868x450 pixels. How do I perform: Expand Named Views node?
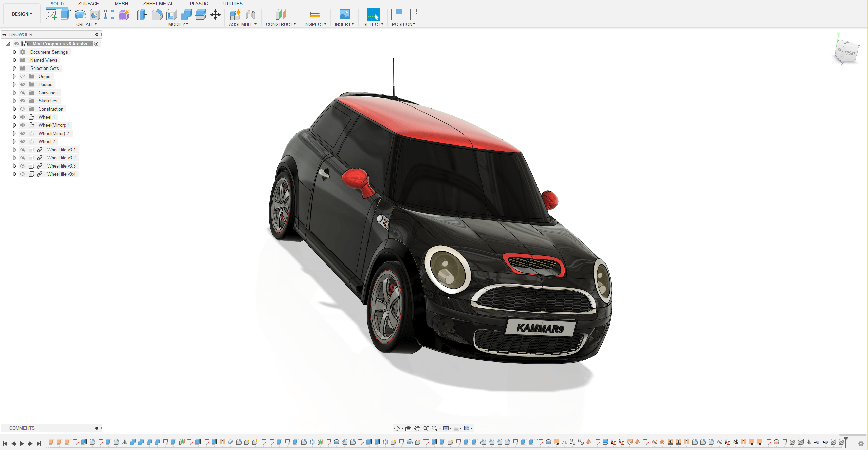click(14, 60)
